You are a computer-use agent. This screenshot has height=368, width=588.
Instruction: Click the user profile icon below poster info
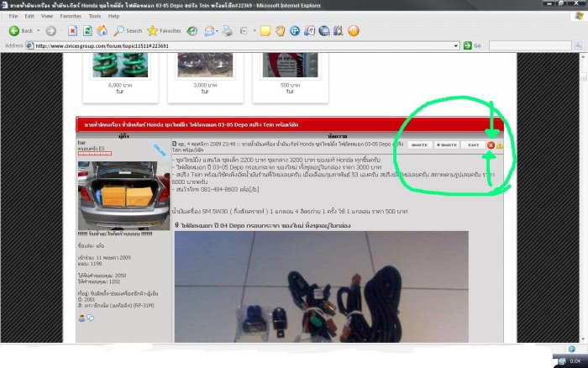[81, 318]
